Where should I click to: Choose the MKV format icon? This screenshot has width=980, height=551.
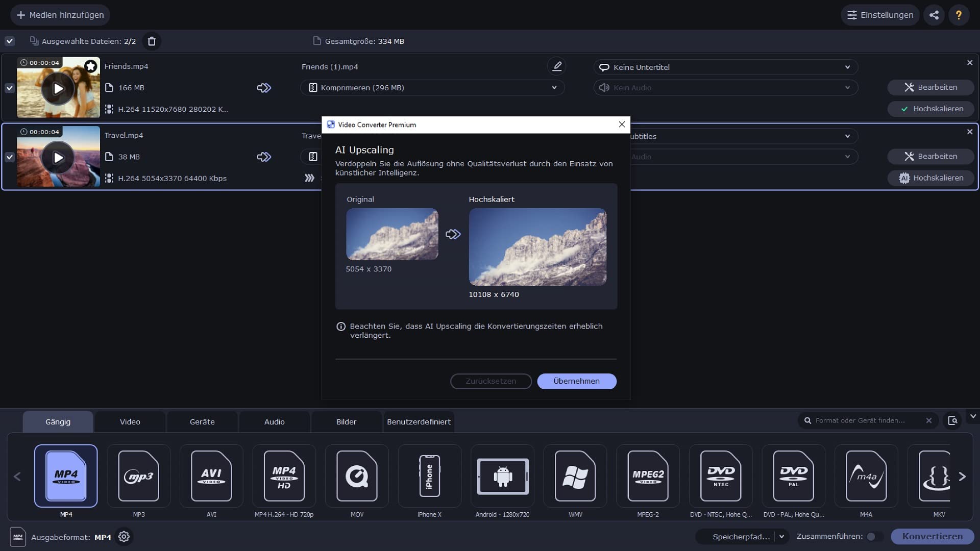click(934, 476)
